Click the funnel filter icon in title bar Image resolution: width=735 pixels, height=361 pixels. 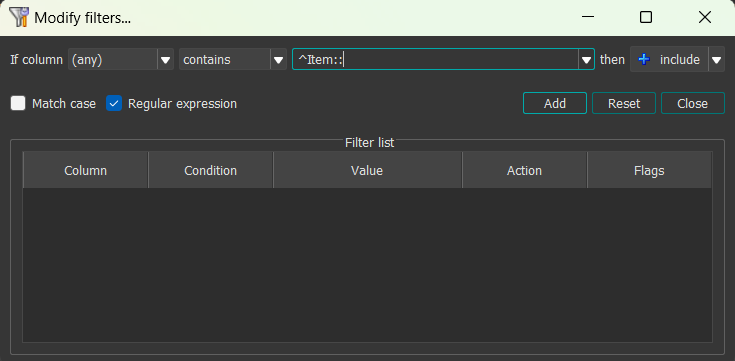coord(20,18)
